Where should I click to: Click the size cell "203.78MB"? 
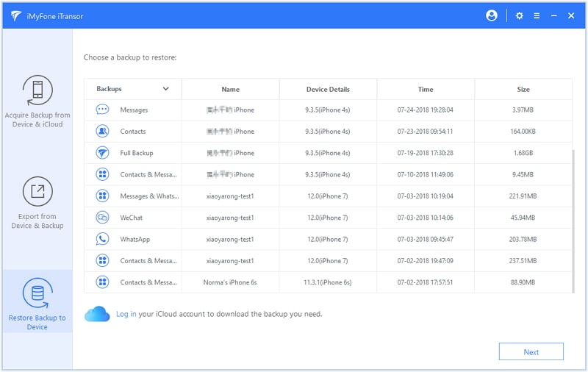pos(523,239)
